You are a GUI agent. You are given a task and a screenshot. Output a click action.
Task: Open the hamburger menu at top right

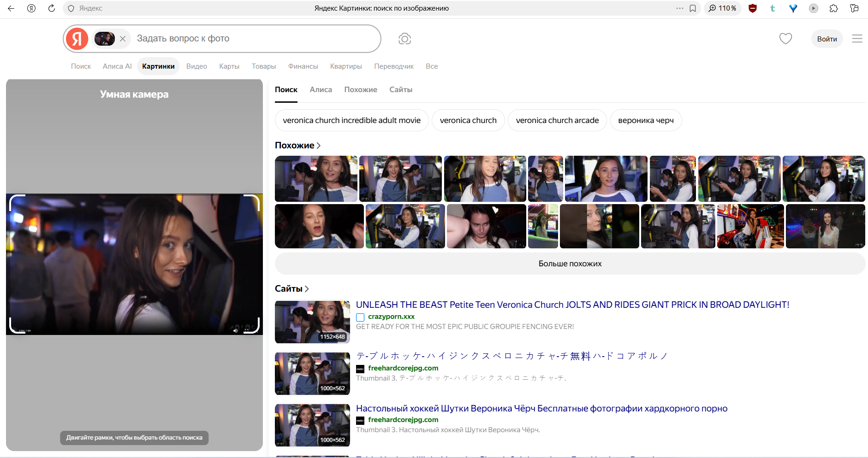coord(857,39)
